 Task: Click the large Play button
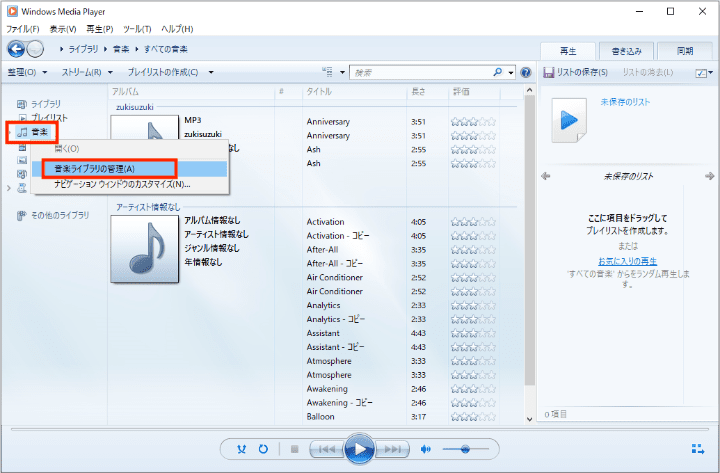click(359, 449)
